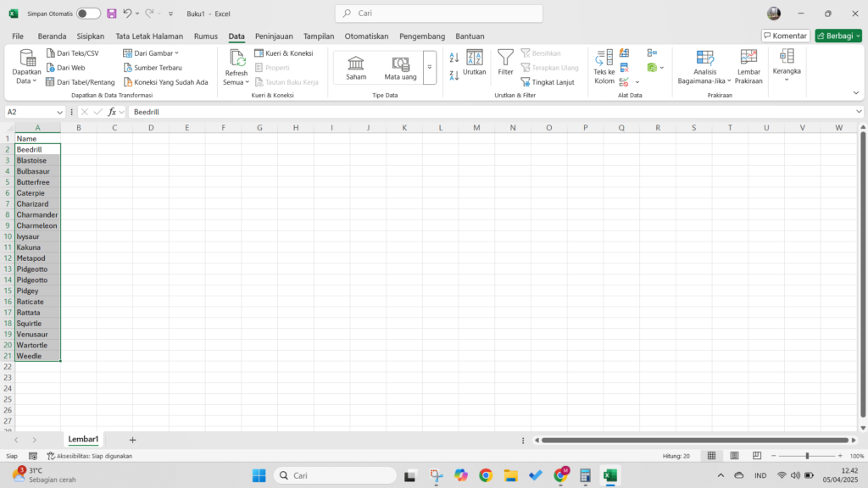Select the Lembar1 sheet tab
Image resolution: width=868 pixels, height=488 pixels.
click(83, 440)
